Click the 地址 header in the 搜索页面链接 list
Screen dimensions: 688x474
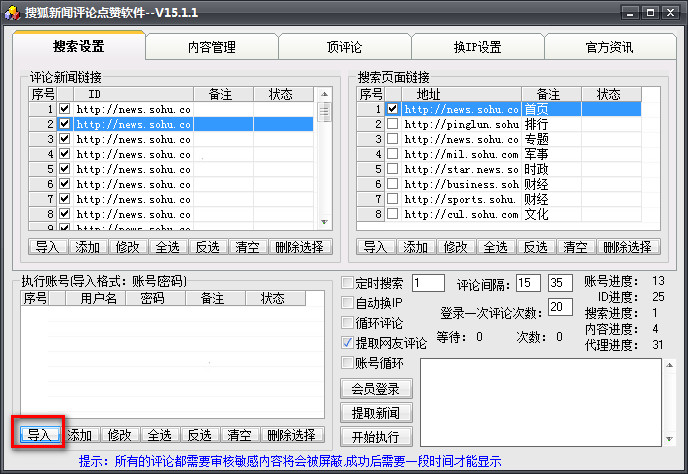(461, 94)
